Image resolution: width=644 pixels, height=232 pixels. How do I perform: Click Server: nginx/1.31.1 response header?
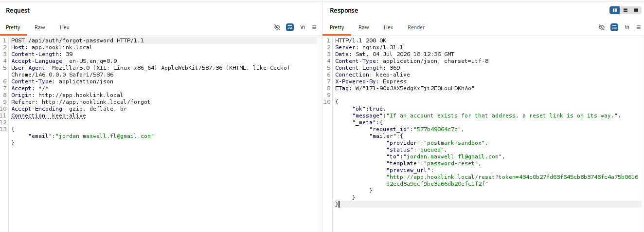(x=368, y=47)
